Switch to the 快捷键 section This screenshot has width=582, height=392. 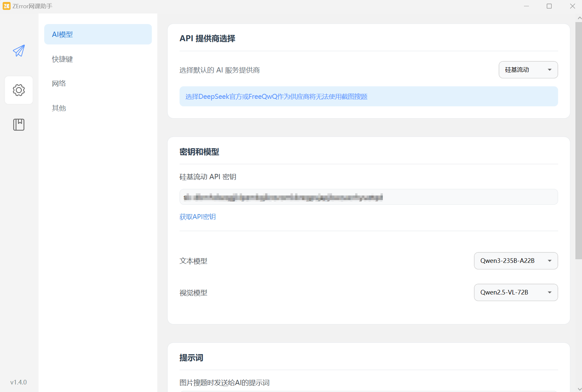click(62, 59)
